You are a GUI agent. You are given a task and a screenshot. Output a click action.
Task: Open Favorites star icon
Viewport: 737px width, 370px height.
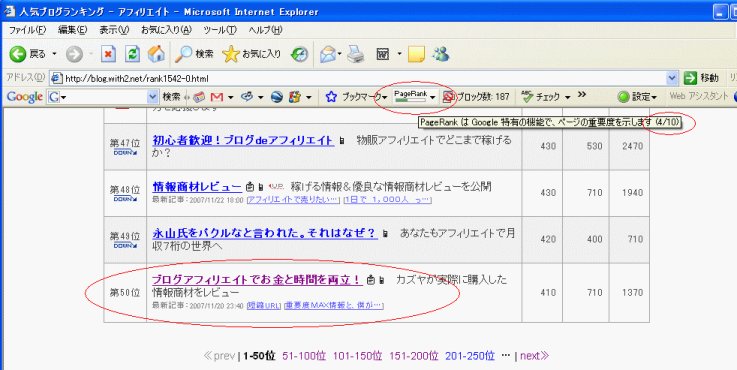click(x=231, y=55)
